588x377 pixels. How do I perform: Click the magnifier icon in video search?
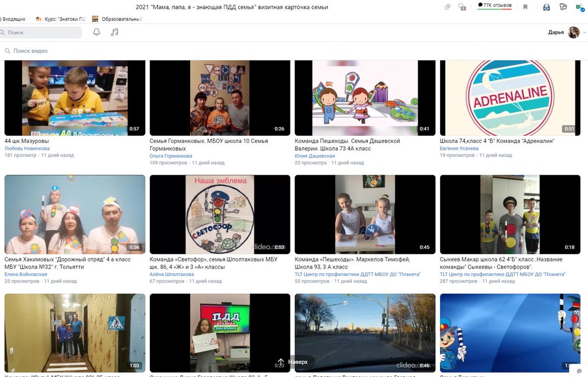click(7, 51)
